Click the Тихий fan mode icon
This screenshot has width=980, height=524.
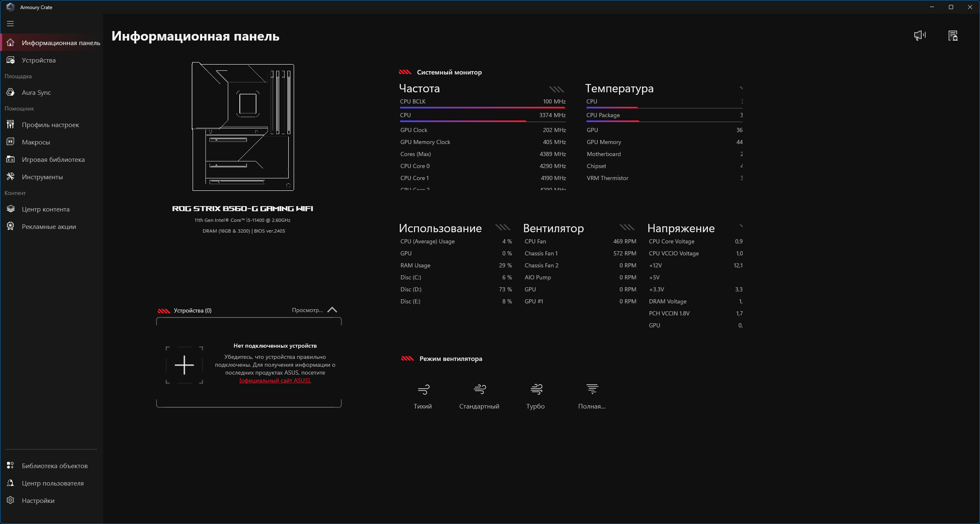tap(423, 389)
